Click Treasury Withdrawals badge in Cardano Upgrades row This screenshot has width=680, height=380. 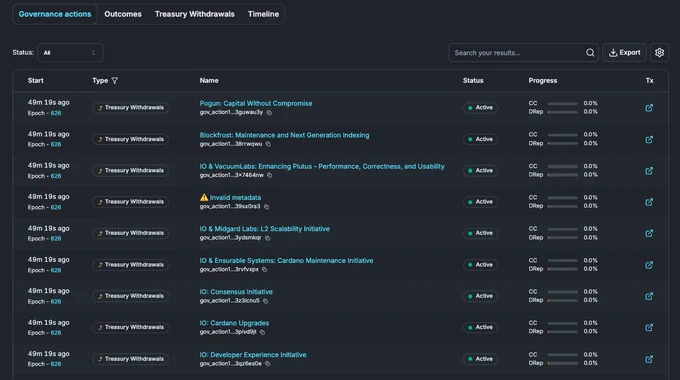130,327
